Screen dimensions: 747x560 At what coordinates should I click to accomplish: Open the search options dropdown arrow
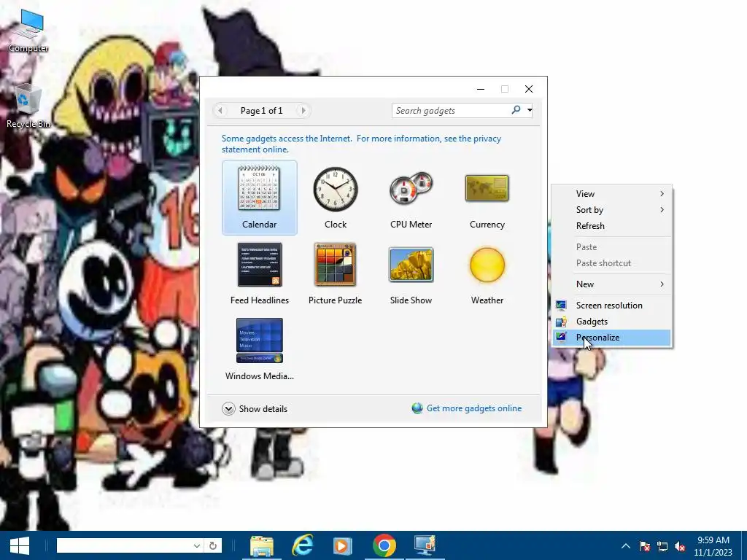point(530,110)
